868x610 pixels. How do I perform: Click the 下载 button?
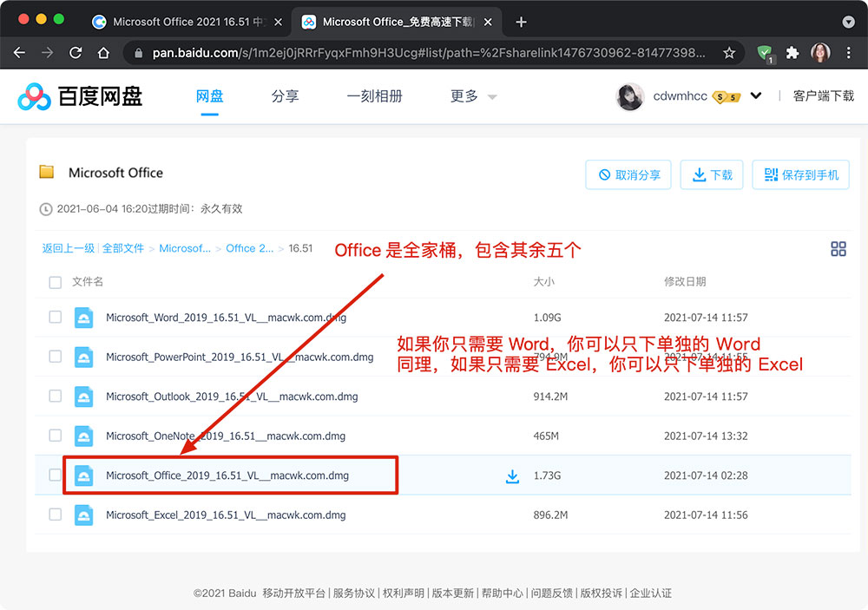pos(712,175)
